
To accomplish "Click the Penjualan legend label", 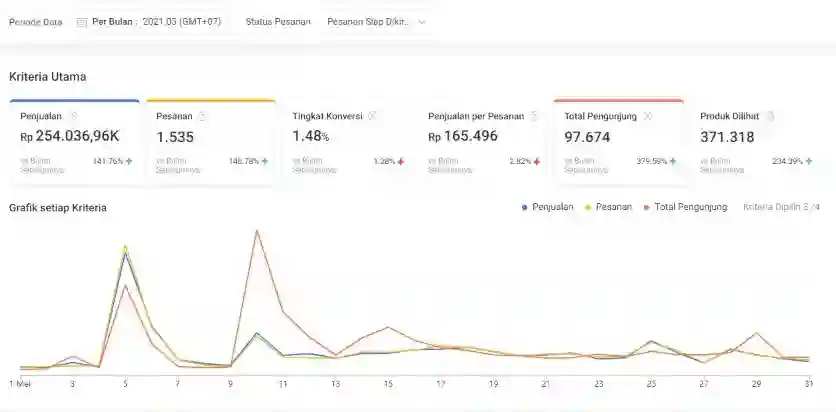I will [x=553, y=207].
